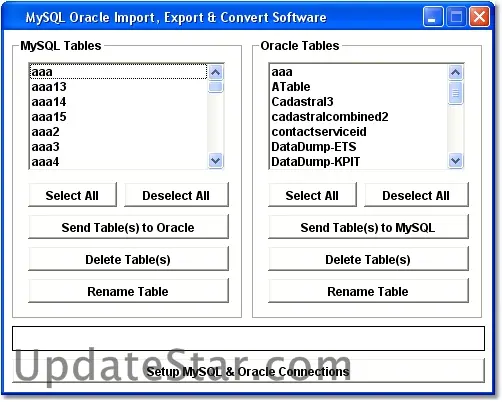Open Setup MySQL & Oracle Connections

[x=248, y=371]
